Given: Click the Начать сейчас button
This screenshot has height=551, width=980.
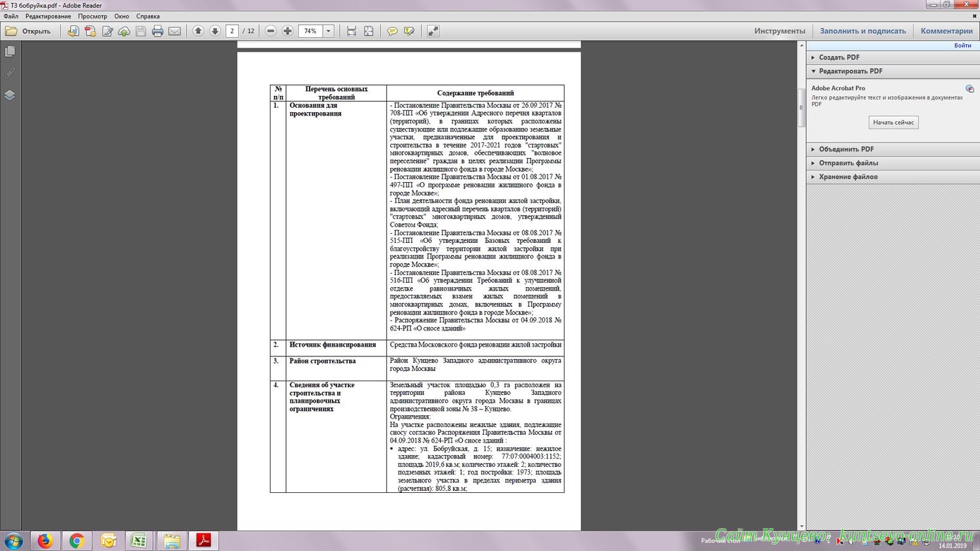Looking at the screenshot, I should (x=894, y=123).
